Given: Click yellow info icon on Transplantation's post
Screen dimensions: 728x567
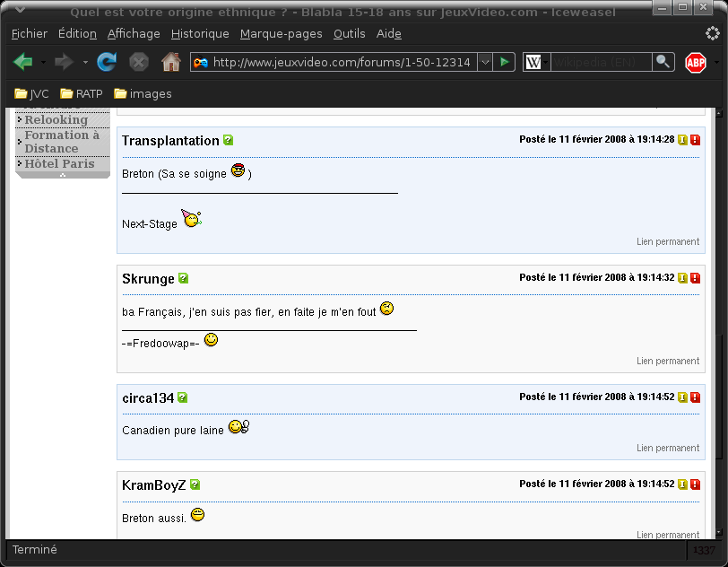Looking at the screenshot, I should click(682, 139).
